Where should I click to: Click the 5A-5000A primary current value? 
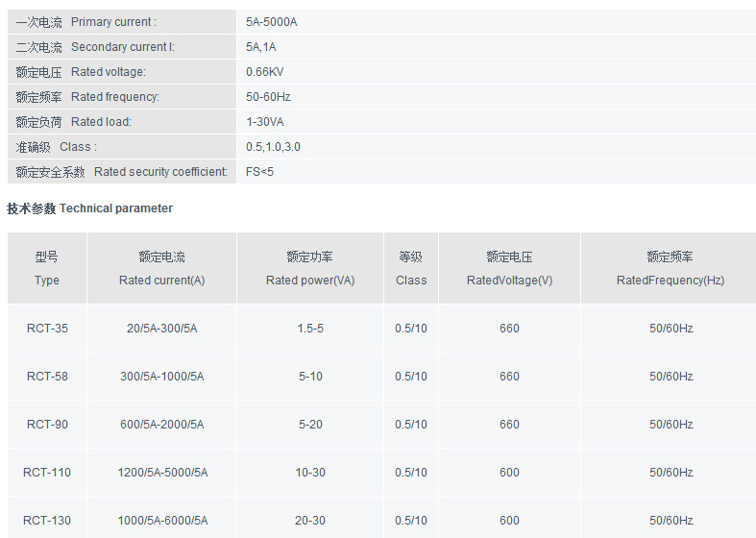point(272,22)
